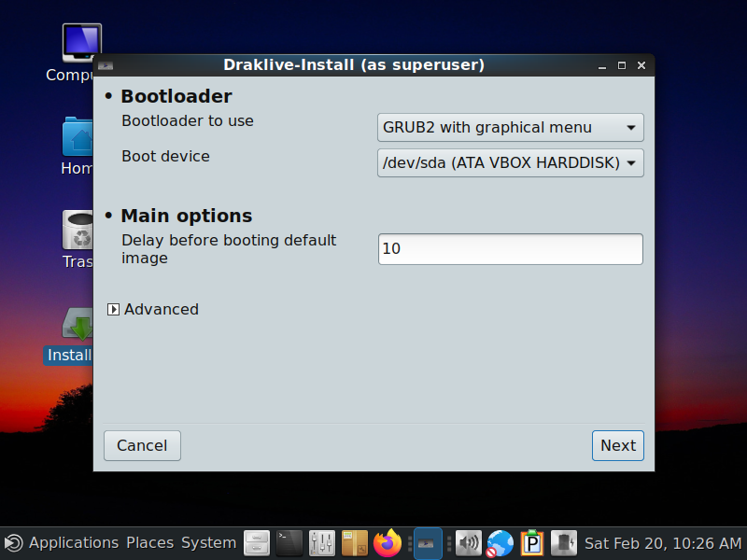Open the Boot device dropdown
This screenshot has width=747, height=560.
tap(510, 162)
